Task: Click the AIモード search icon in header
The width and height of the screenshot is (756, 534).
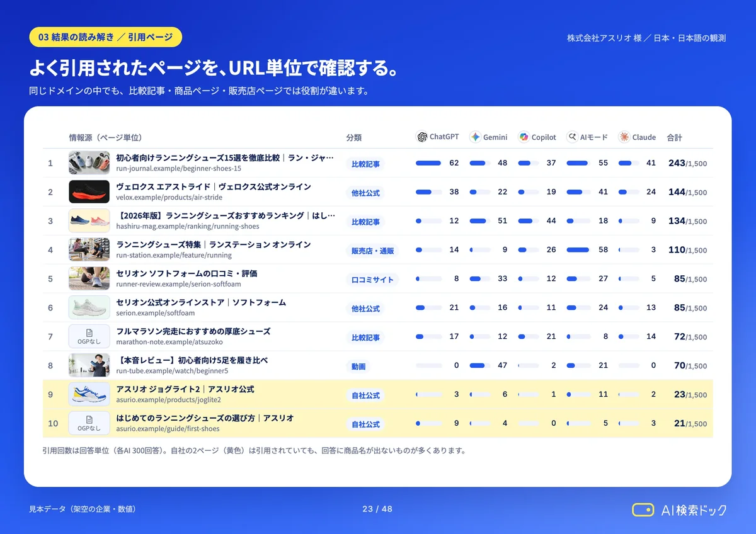Action: (572, 137)
